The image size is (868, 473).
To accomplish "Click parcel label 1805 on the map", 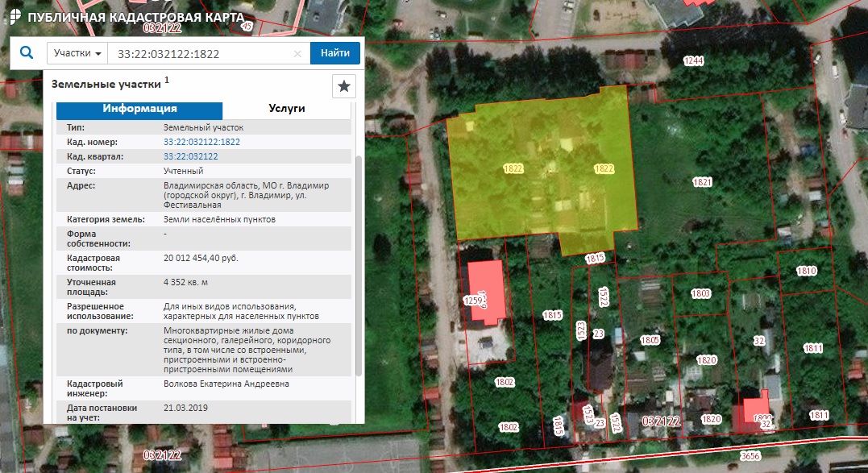I will [x=650, y=340].
